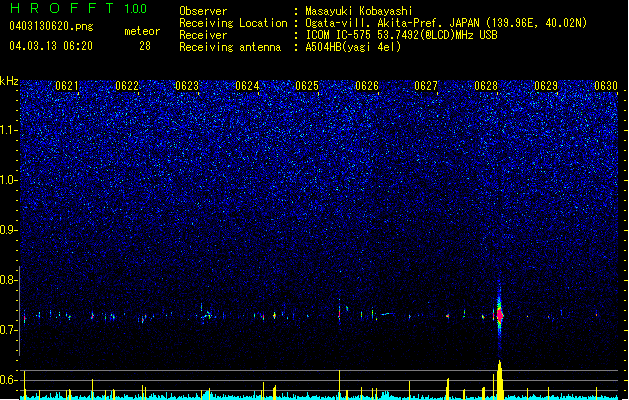Click the 1.1 kHz axis label
This screenshot has height=400, width=629.
pos(8,130)
